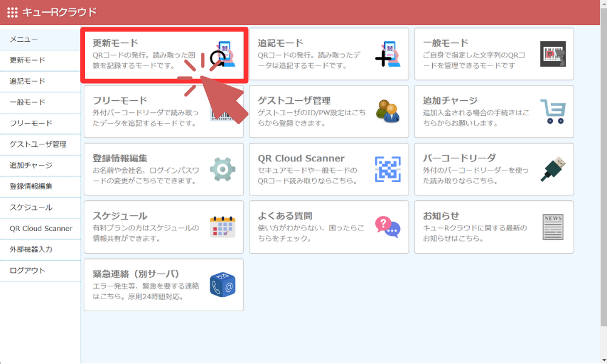Open the ゲストユーザ管理 card title
Screen dimensions: 607x364
tap(294, 101)
